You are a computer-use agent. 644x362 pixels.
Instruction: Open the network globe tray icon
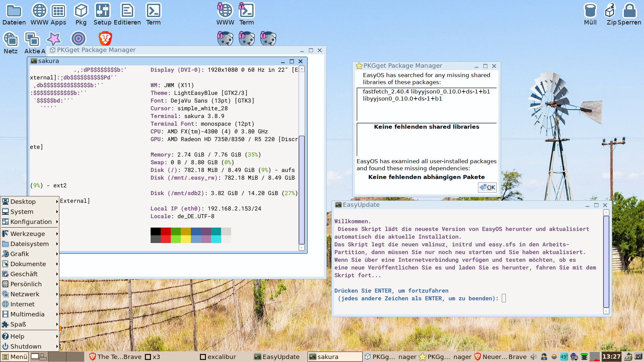574,357
